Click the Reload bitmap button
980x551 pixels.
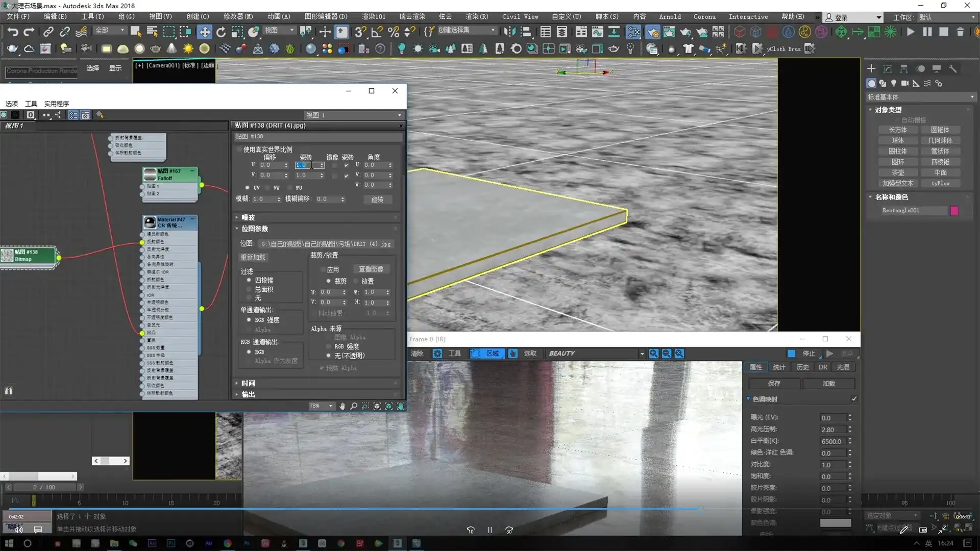(x=253, y=257)
